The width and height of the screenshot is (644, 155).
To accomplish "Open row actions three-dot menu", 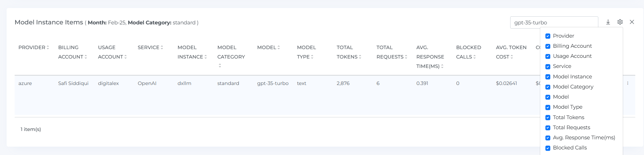I will [628, 83].
